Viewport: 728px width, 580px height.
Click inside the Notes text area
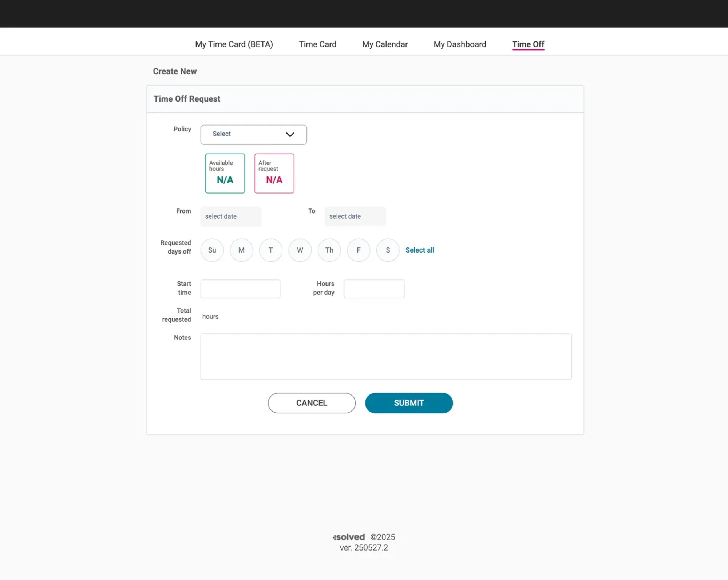pyautogui.click(x=386, y=356)
